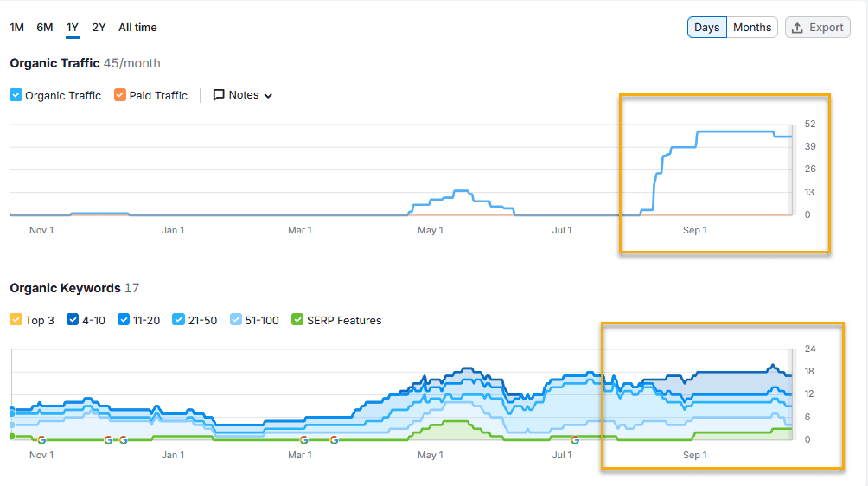Select the Days view button
Image resolution: width=868 pixels, height=486 pixels.
tap(706, 28)
